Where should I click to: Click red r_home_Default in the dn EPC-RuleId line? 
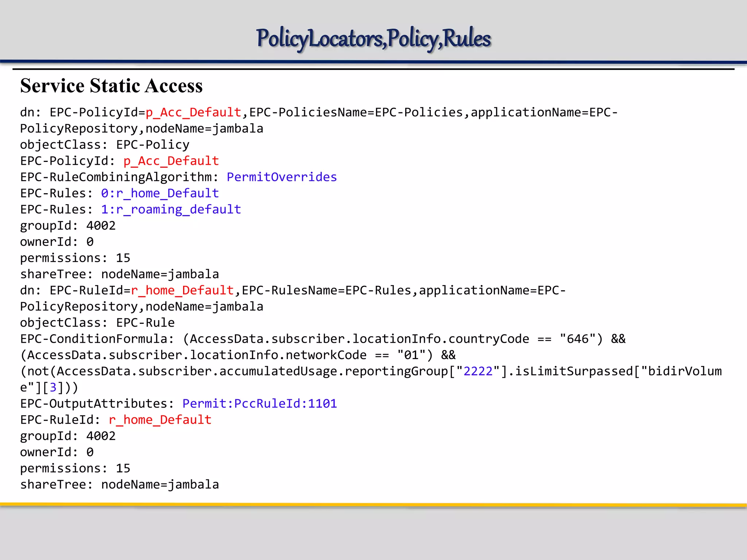[182, 290]
